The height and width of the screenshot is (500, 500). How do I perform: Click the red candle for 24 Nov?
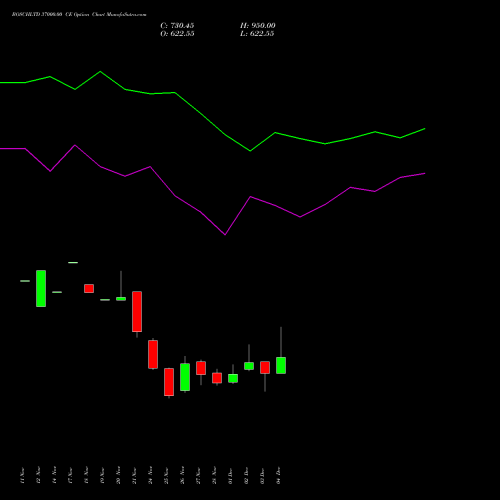153,354
